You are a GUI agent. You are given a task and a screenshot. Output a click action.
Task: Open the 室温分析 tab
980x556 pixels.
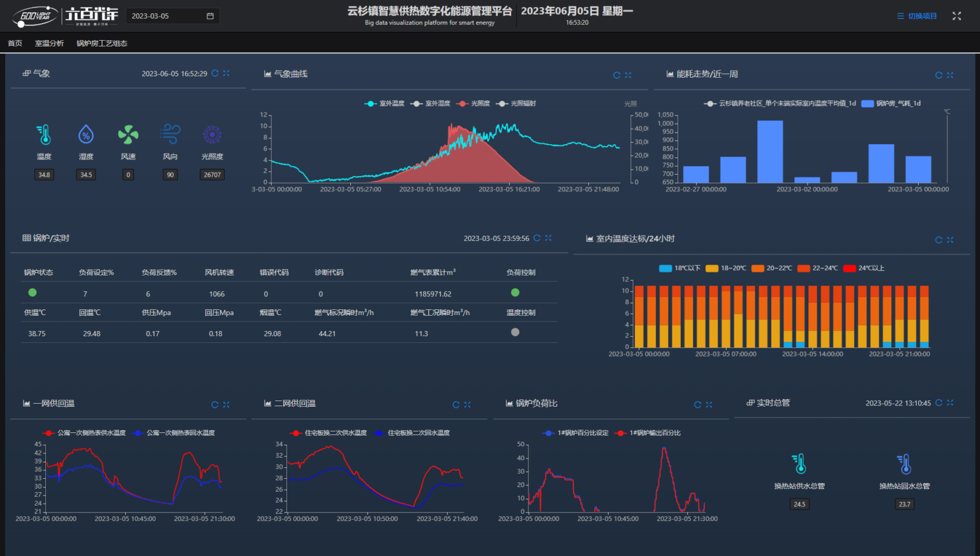click(49, 43)
